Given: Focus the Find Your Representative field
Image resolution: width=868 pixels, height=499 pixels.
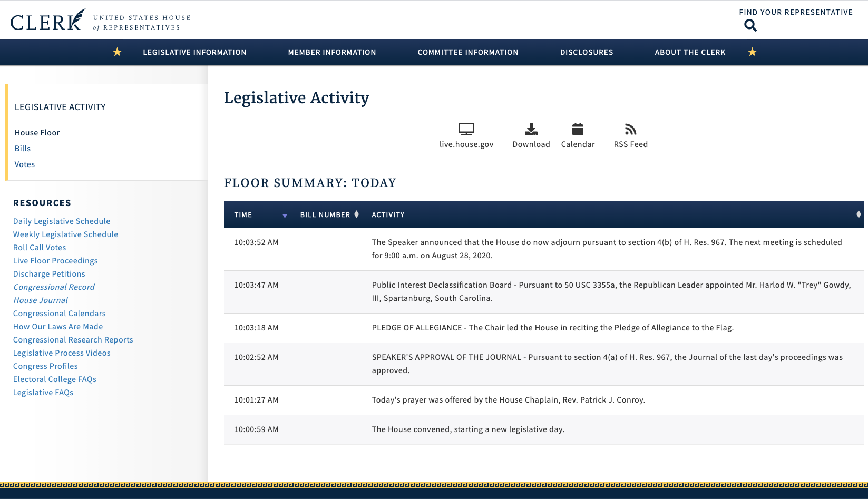Looking at the screenshot, I should coord(806,26).
